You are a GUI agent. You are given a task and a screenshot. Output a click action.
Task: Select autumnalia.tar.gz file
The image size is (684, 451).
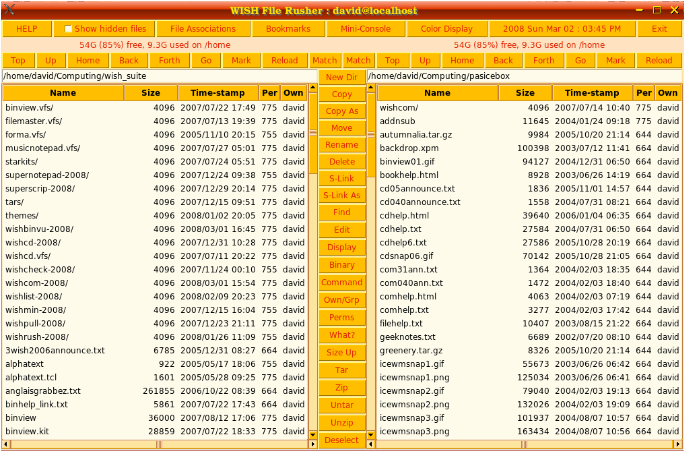click(529, 135)
